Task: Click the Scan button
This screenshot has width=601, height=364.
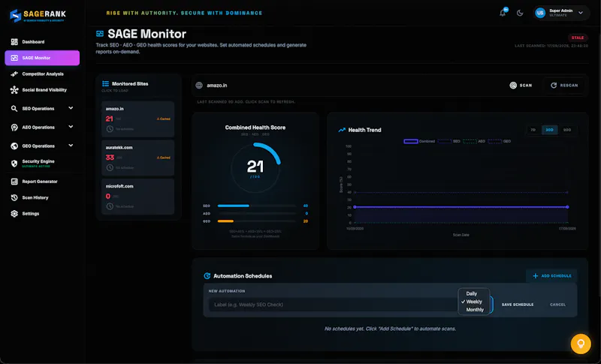Action: point(521,86)
